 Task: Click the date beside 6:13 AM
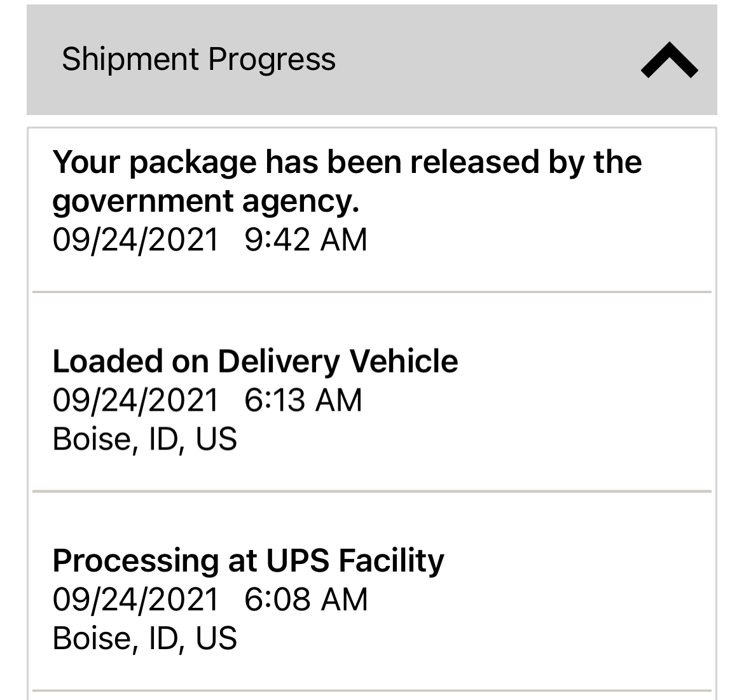[x=135, y=401]
